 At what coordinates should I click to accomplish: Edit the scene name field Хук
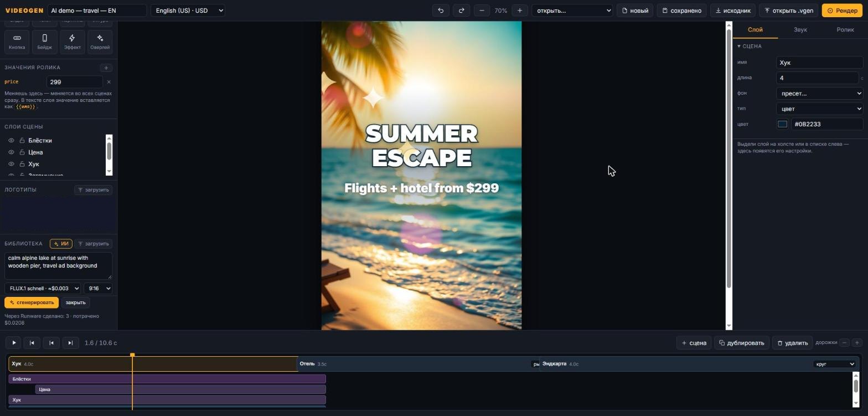[819, 63]
